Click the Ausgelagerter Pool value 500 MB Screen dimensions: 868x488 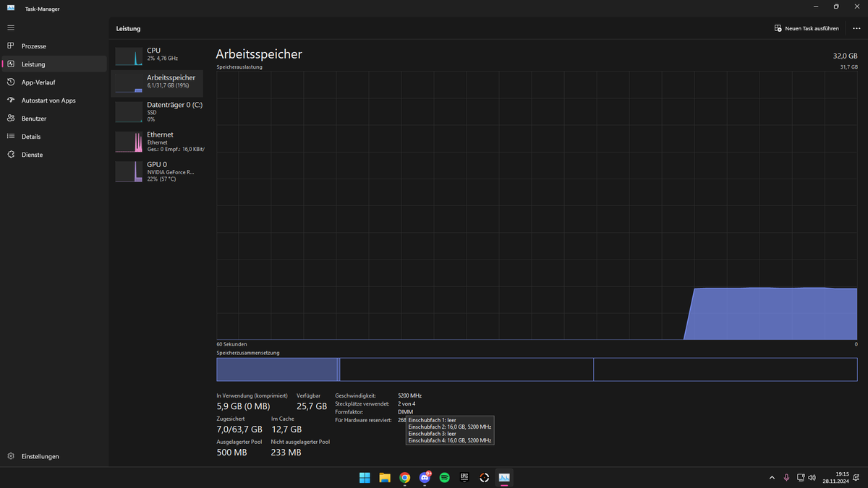pyautogui.click(x=231, y=453)
